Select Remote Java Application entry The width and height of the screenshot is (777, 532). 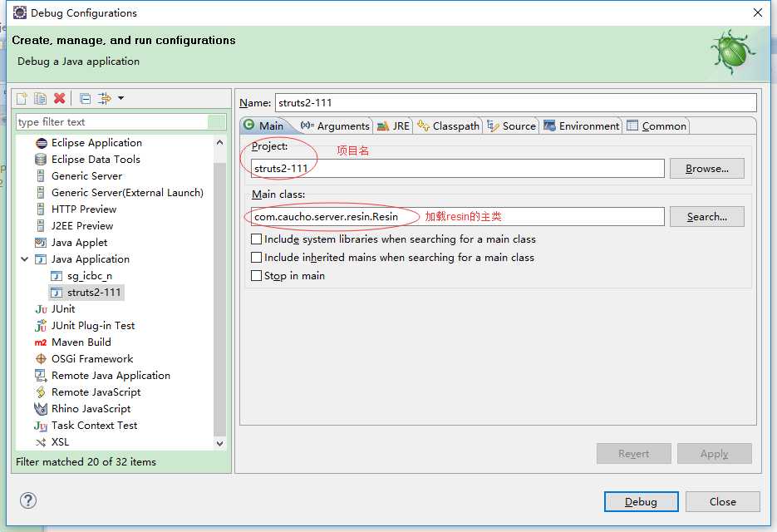[x=111, y=376]
